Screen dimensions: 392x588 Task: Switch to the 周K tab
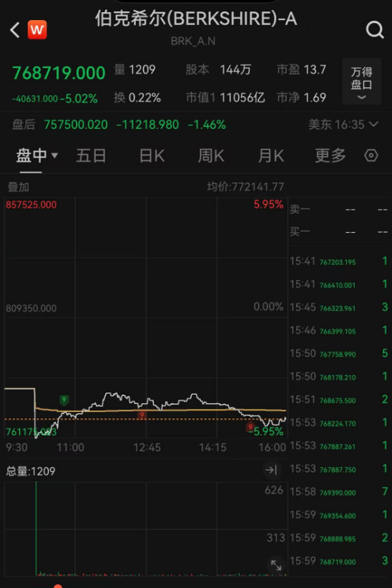(211, 155)
